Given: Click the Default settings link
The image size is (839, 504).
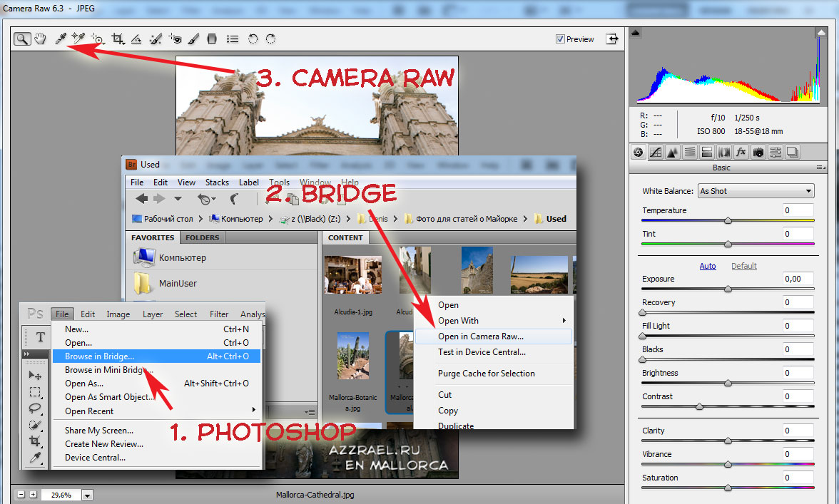Looking at the screenshot, I should click(x=743, y=266).
